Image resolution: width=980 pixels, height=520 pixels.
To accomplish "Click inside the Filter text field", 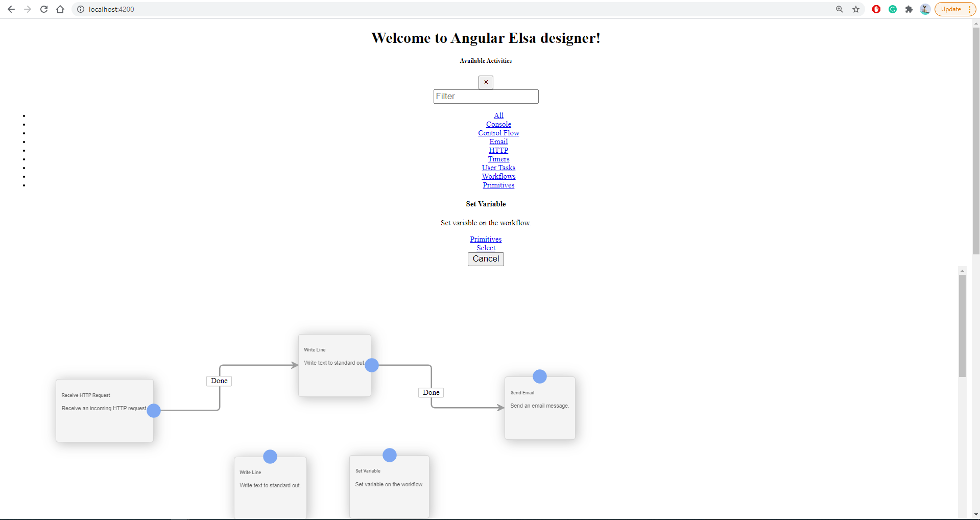I will (x=485, y=97).
